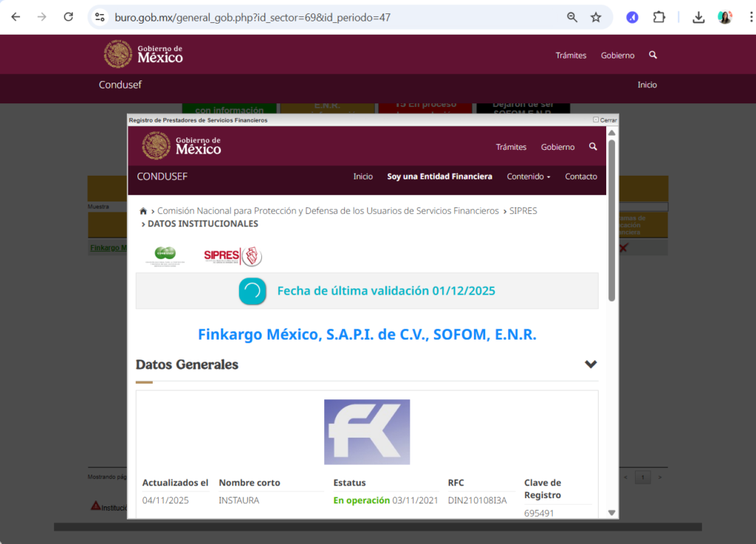This screenshot has width=756, height=544.
Task: Reload the page in the browser
Action: click(x=69, y=17)
